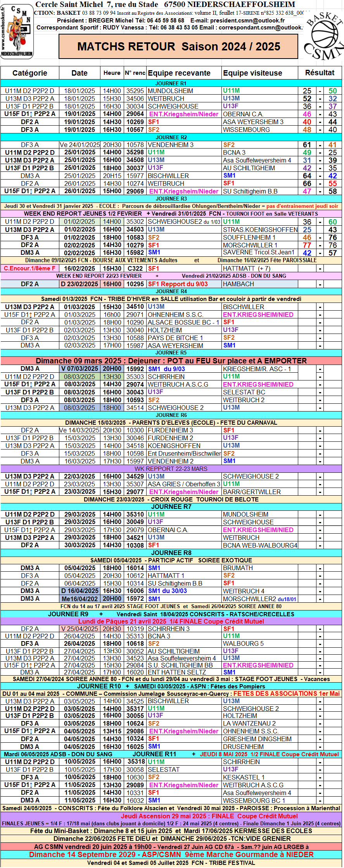Click the WK REPPORT 22-23 MARS heading

(x=171, y=469)
